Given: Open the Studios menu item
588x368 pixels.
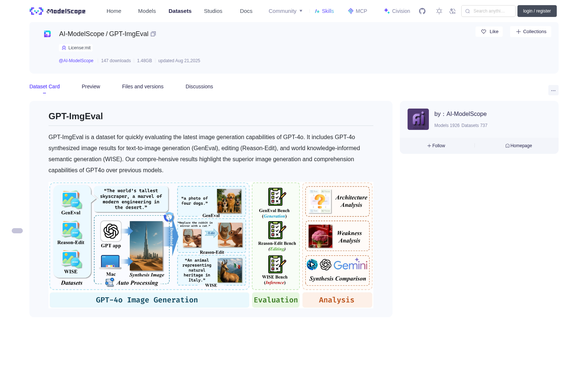Looking at the screenshot, I should (213, 11).
